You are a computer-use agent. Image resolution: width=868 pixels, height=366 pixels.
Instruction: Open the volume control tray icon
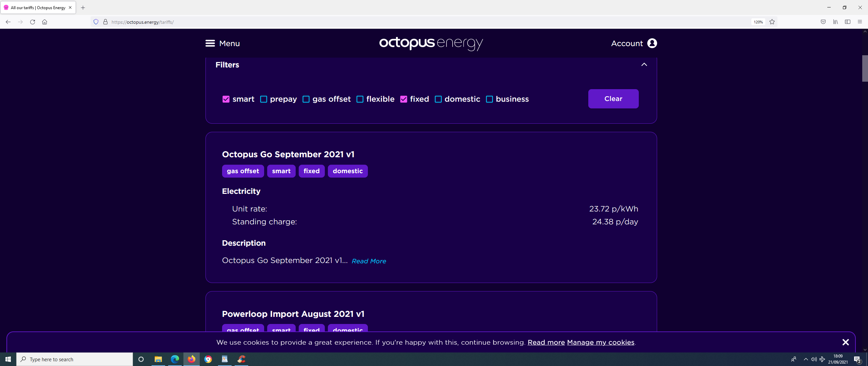click(814, 359)
